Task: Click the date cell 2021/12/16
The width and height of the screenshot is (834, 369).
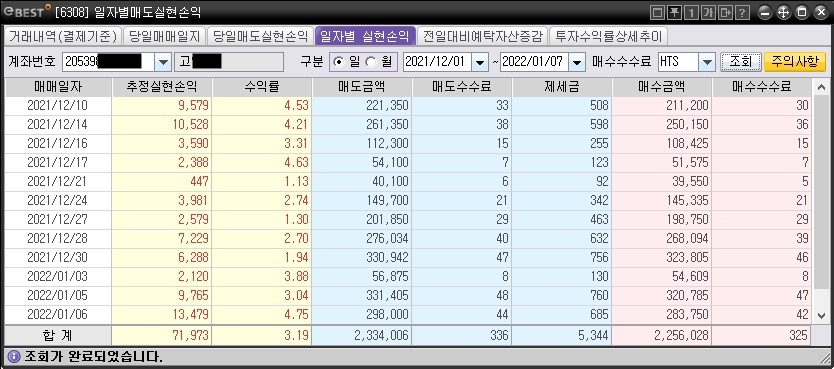Action: click(57, 144)
